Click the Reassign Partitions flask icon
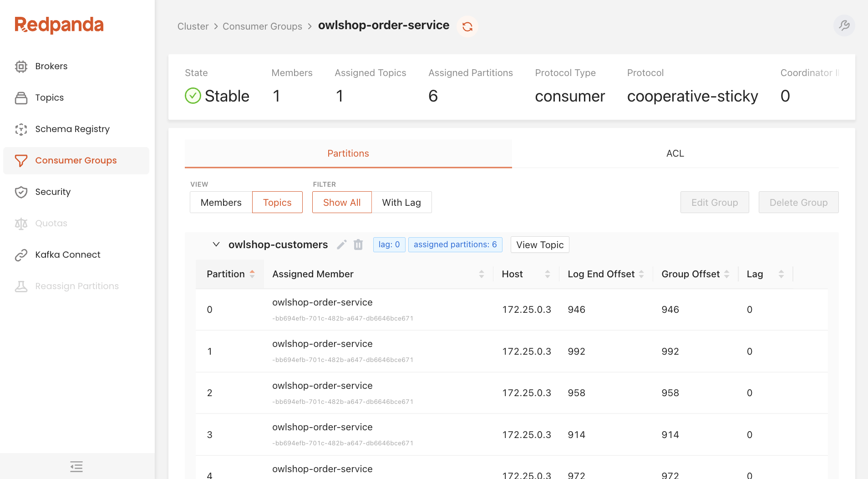The height and width of the screenshot is (479, 868). 21,286
